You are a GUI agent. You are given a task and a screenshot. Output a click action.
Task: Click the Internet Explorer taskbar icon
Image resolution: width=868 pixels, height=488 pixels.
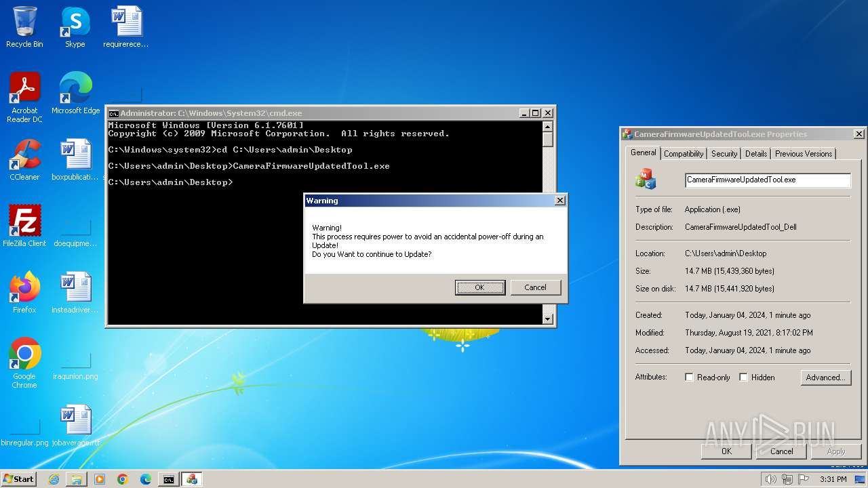[x=54, y=479]
